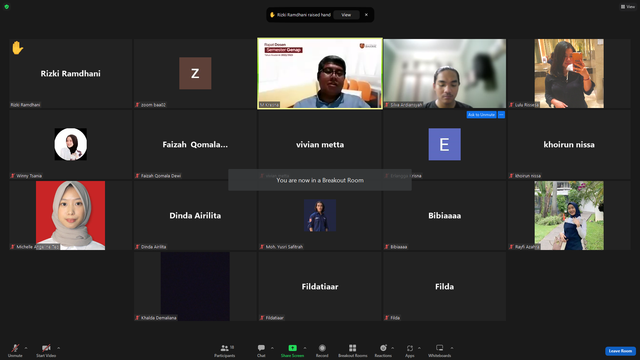Select Khalda Demaliana's dark video tile
This screenshot has width=640, height=360.
coord(195,287)
